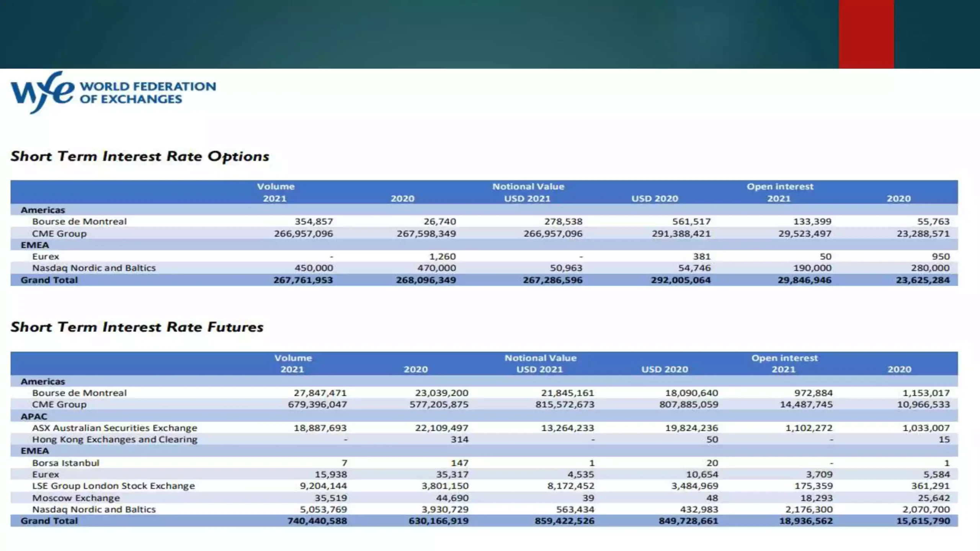The image size is (980, 551).
Task: Click the notional value 563,434
Action: pos(575,510)
